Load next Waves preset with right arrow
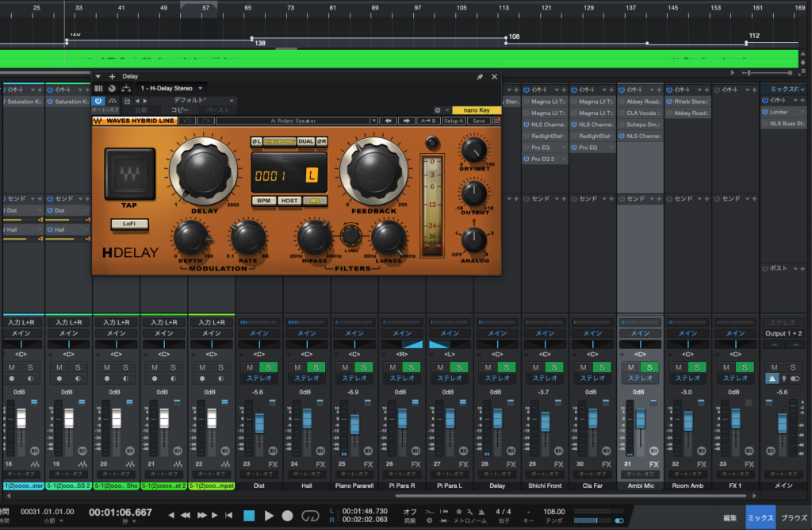 coord(407,121)
